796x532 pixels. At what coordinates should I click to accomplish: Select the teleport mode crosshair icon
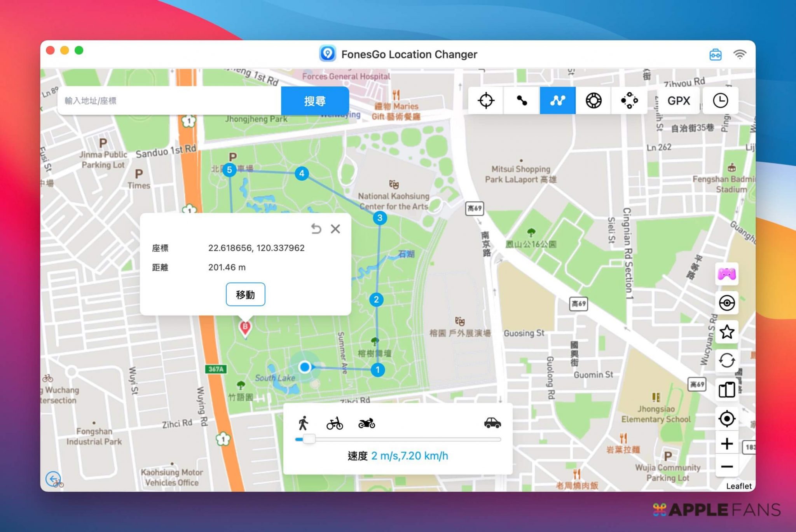[x=486, y=101]
